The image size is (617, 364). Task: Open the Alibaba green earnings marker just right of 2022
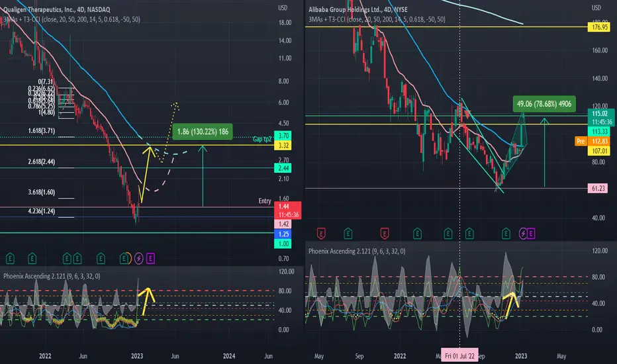[x=418, y=234]
